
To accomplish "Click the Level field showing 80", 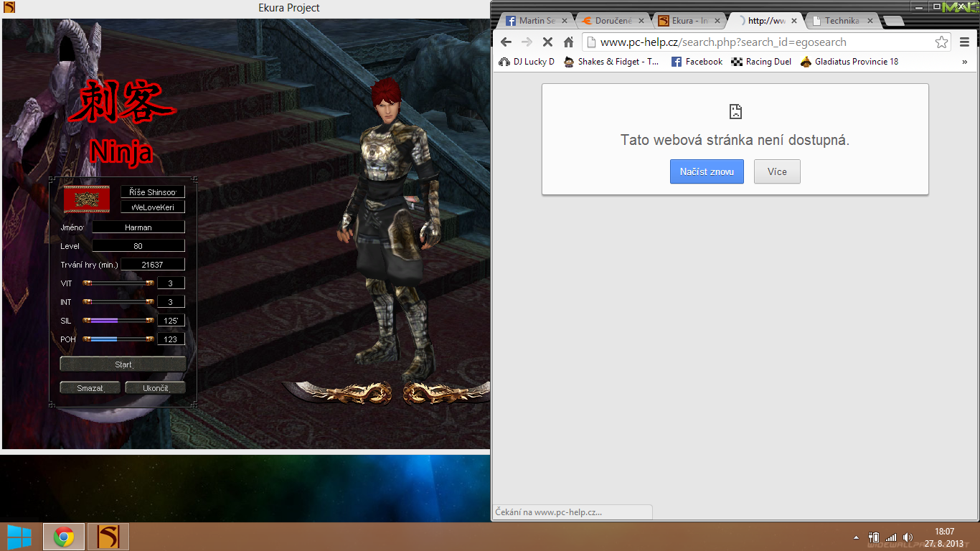I will [138, 246].
